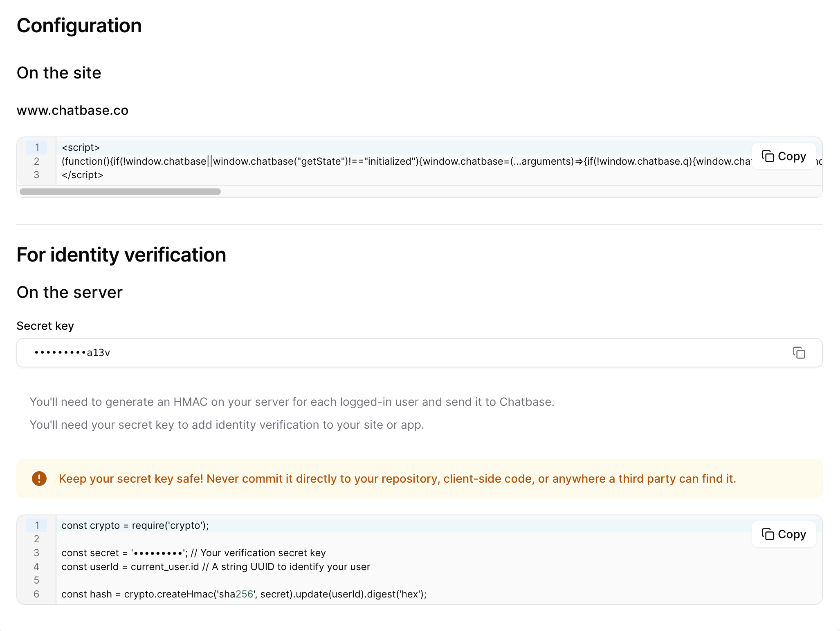
Task: Select line number 6 in server code
Action: [37, 594]
